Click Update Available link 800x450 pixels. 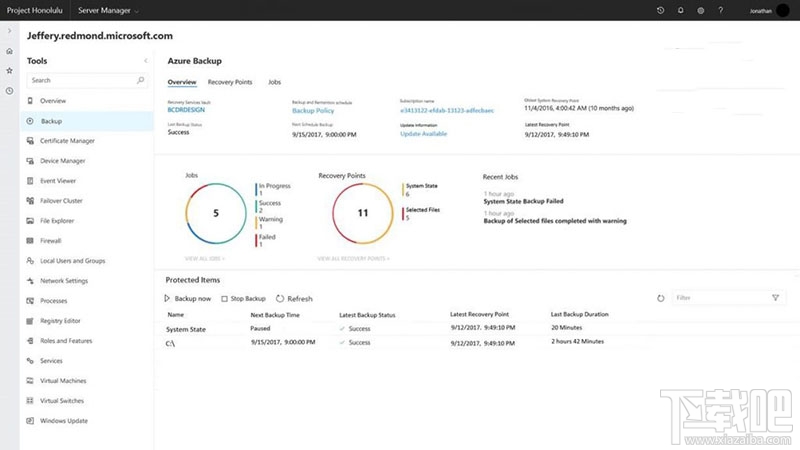[423, 134]
